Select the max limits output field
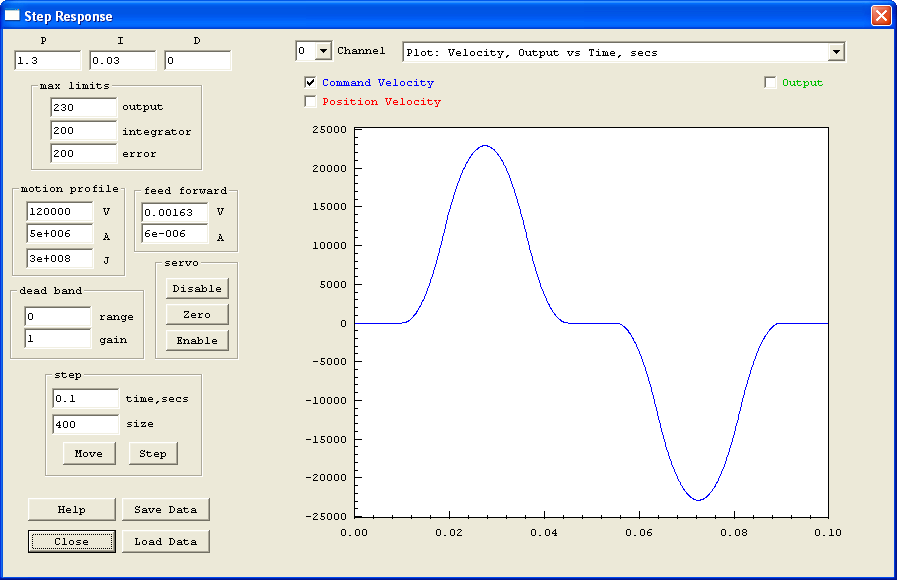897x580 pixels. pos(83,107)
